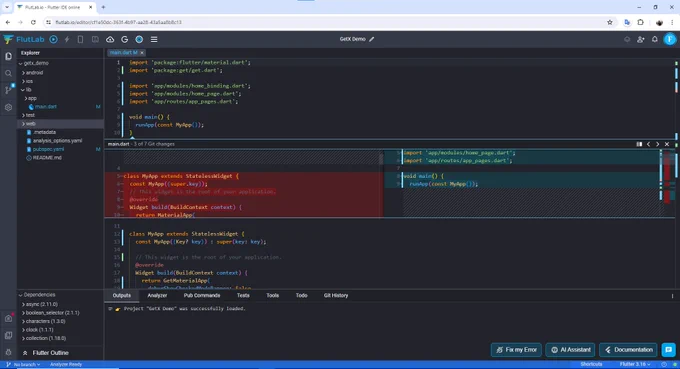The width and height of the screenshot is (680, 369).
Task: Open pubspec.yaml in the explorer
Action: (48, 149)
